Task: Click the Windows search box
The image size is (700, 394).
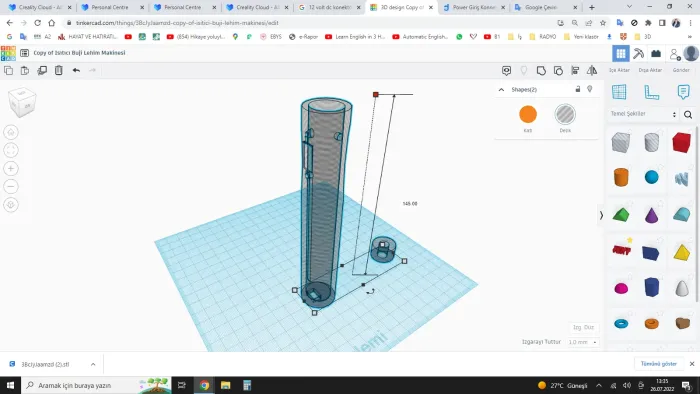Action: point(96,386)
